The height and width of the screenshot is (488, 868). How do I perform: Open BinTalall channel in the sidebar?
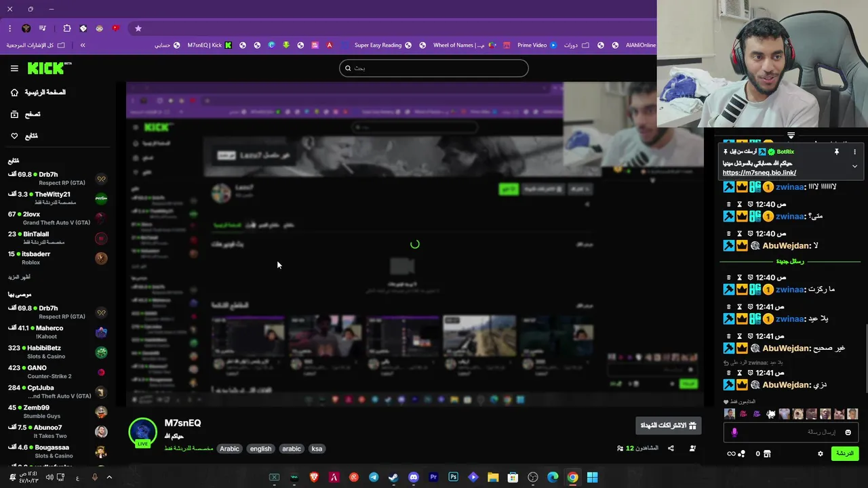58,238
